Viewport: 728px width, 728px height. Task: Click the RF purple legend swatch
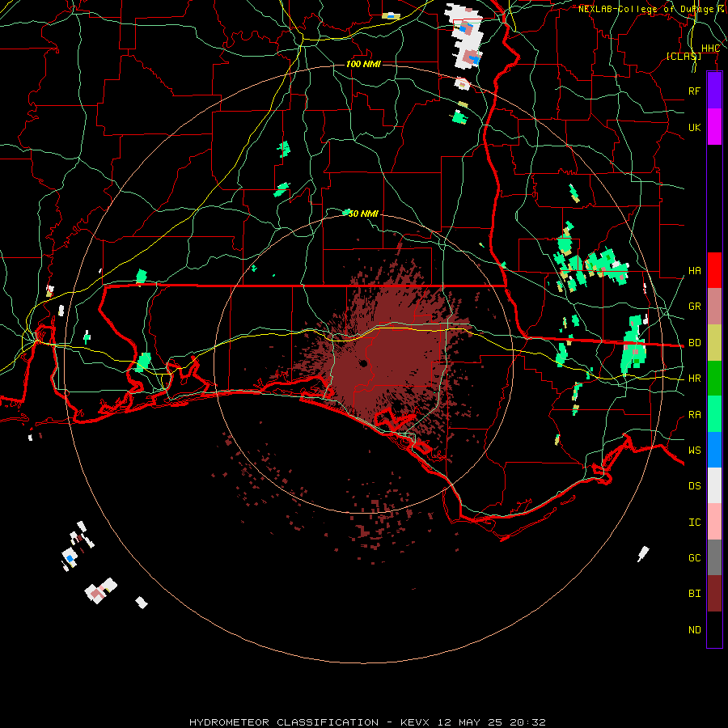(x=714, y=91)
